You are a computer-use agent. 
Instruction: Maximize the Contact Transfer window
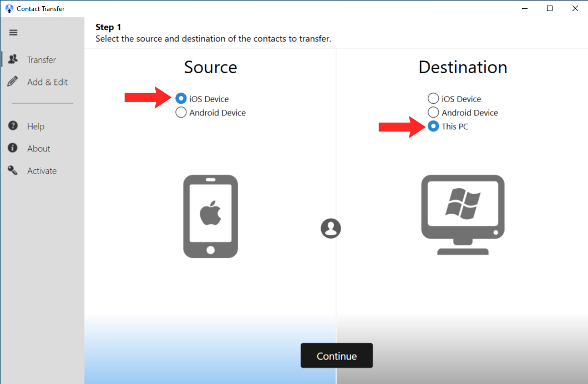pos(550,8)
